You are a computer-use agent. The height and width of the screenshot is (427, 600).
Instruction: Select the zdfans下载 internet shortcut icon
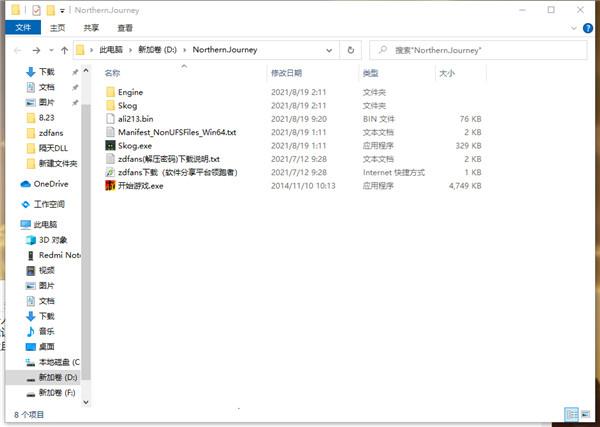point(111,173)
